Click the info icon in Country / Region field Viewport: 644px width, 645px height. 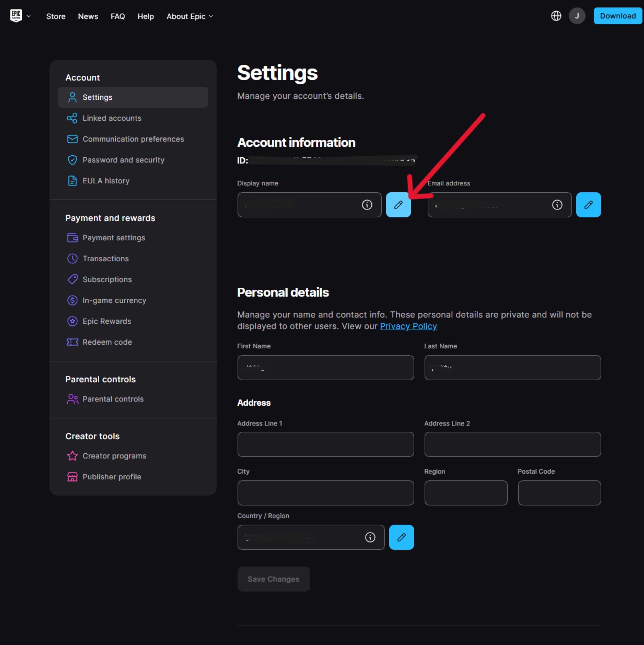pos(370,537)
